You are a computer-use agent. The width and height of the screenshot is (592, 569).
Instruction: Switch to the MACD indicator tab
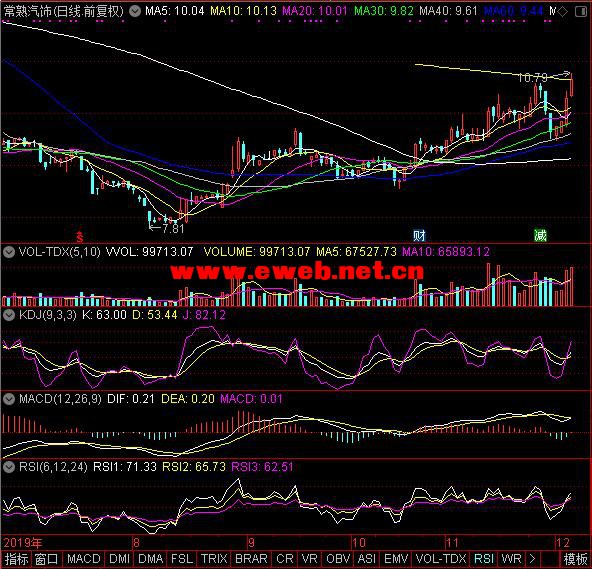click(83, 559)
